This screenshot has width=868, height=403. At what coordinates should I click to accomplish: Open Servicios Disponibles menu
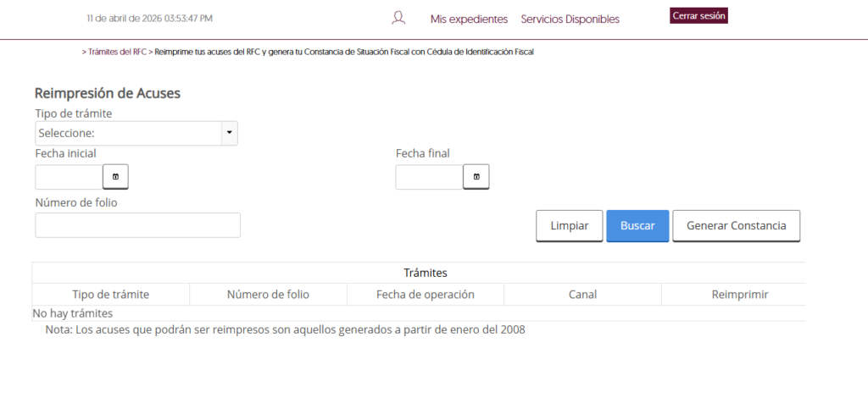pyautogui.click(x=570, y=19)
